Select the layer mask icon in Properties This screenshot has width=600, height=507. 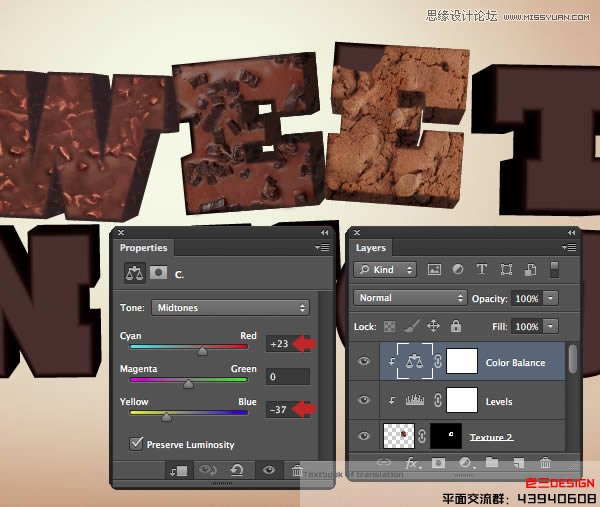coord(158,273)
